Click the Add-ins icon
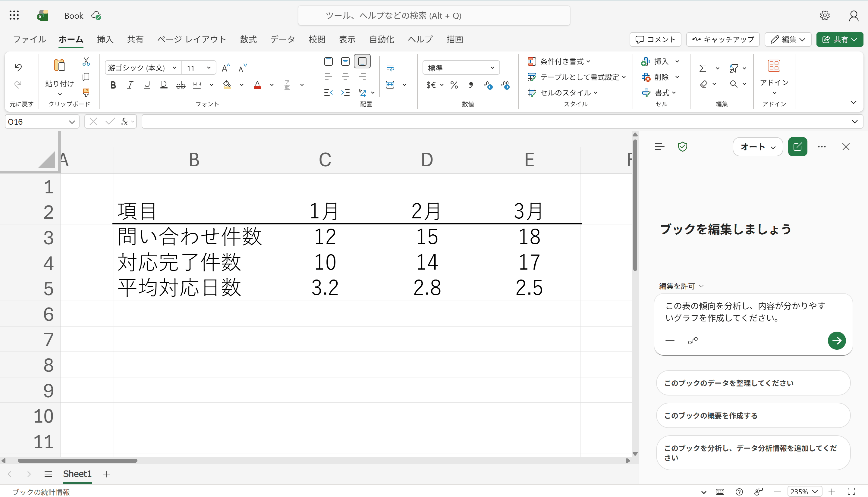 (x=774, y=66)
